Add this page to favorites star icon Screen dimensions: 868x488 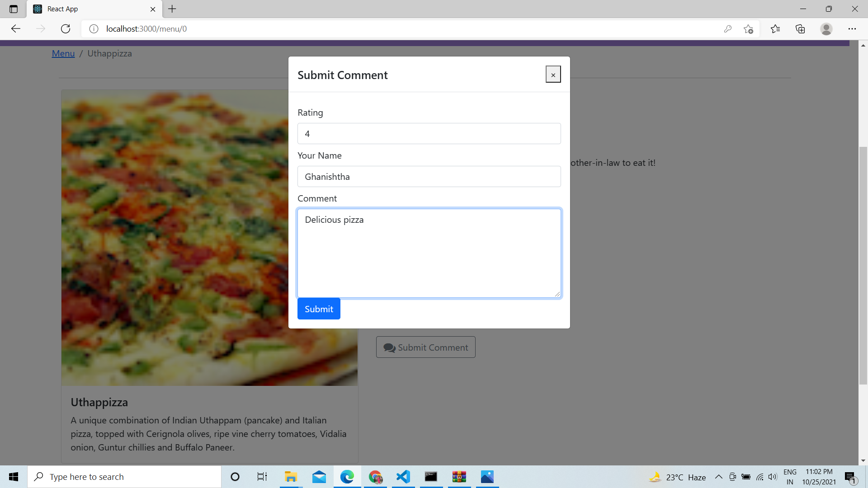(748, 29)
